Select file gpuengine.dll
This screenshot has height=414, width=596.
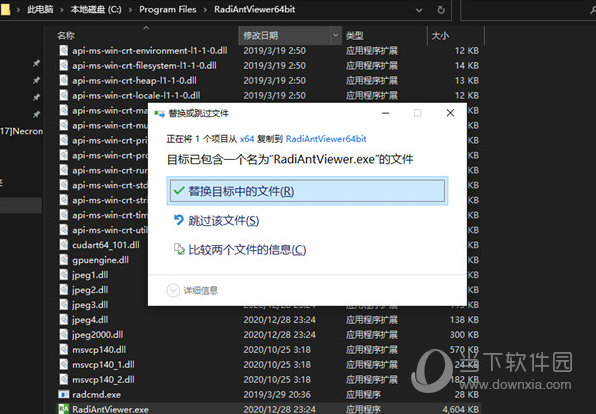coord(100,260)
